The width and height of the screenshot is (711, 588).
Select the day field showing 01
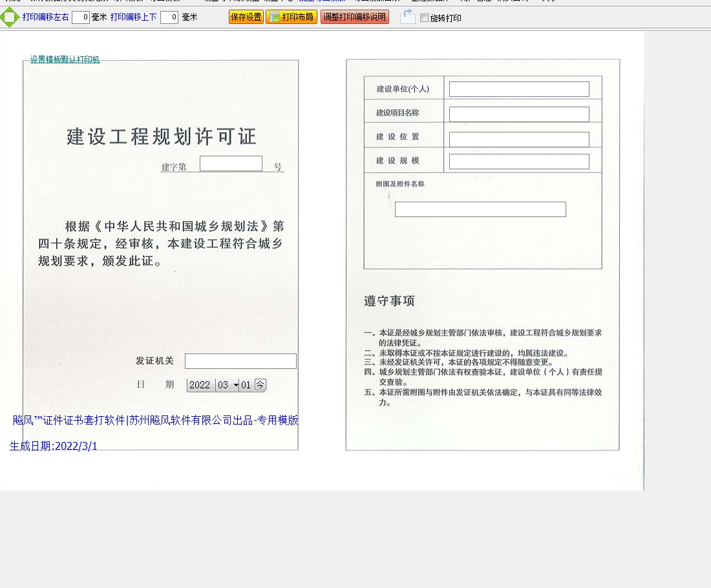[246, 385]
